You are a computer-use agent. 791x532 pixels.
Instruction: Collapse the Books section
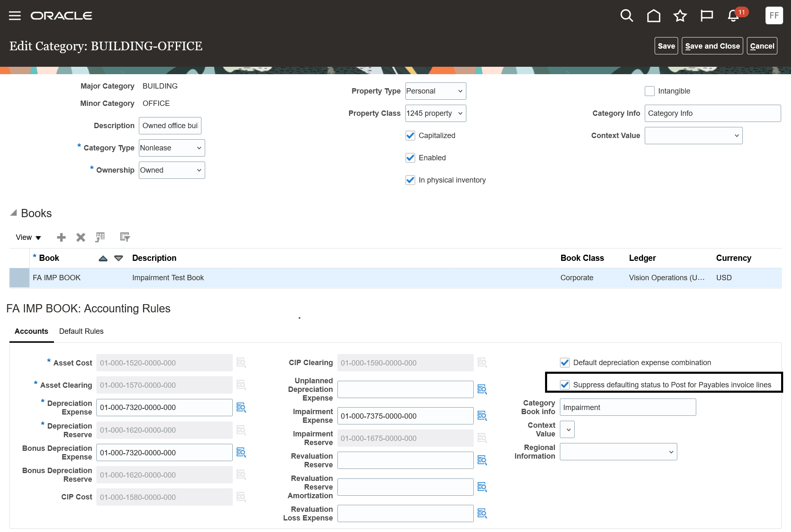click(x=14, y=212)
